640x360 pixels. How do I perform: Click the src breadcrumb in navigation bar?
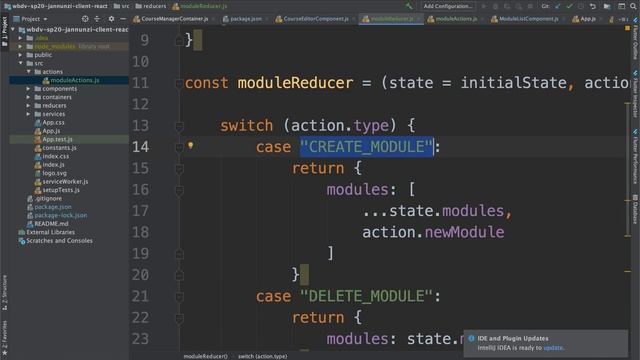pyautogui.click(x=121, y=6)
